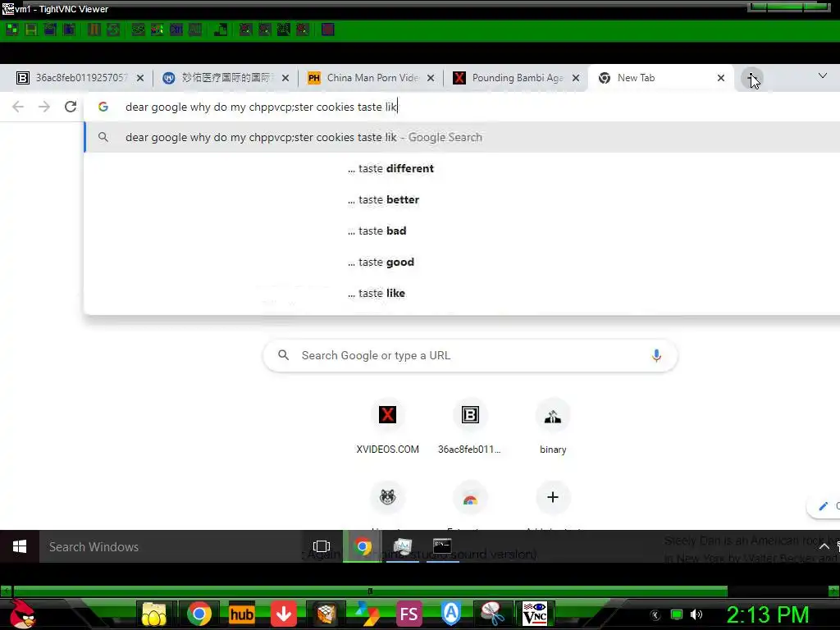The image size is (840, 630).
Task: Expand the Chrome tab search chevron
Action: click(x=823, y=76)
